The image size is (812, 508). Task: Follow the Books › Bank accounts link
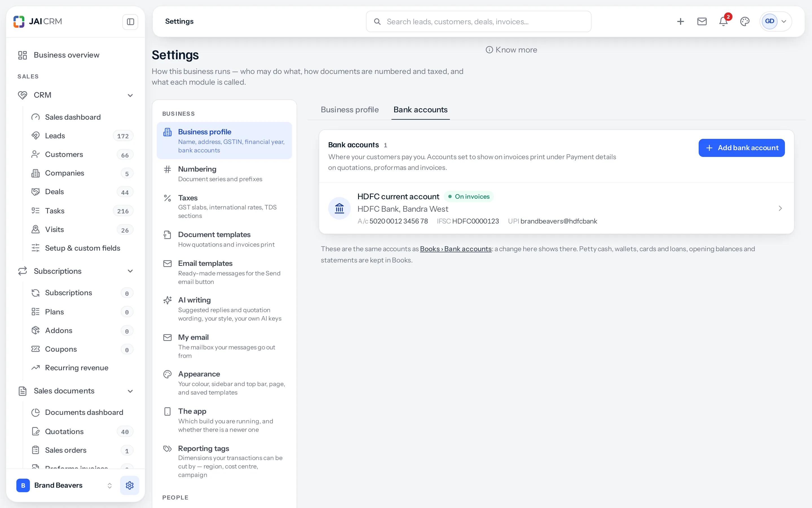coord(456,249)
